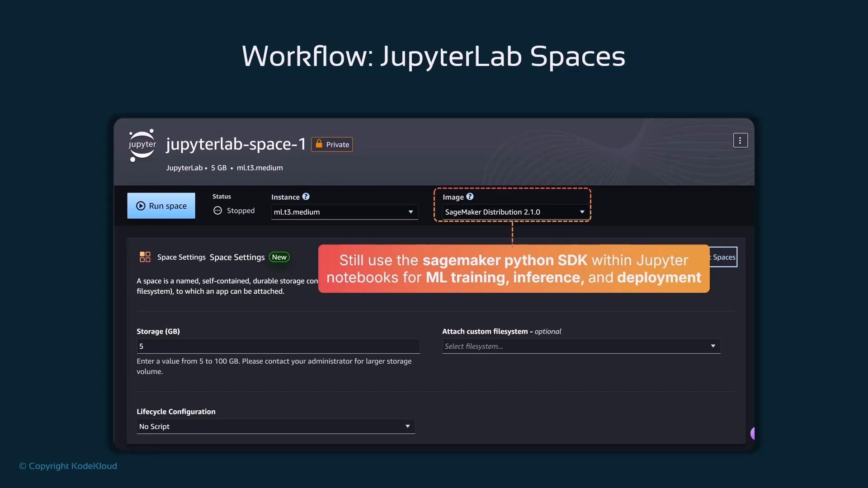Image resolution: width=868 pixels, height=488 pixels.
Task: Click the Jupyter logo icon
Action: coord(142,145)
